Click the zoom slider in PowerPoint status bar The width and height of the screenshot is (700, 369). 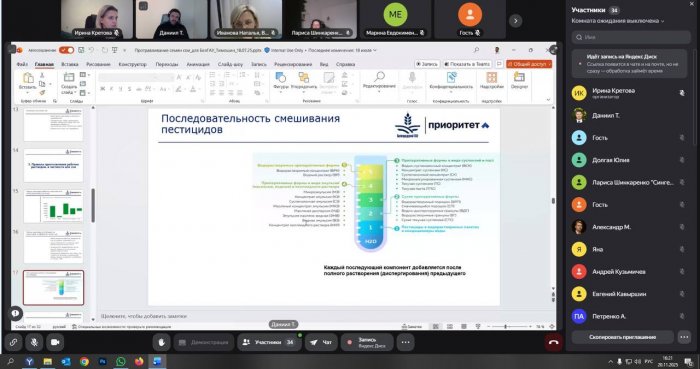pyautogui.click(x=509, y=327)
